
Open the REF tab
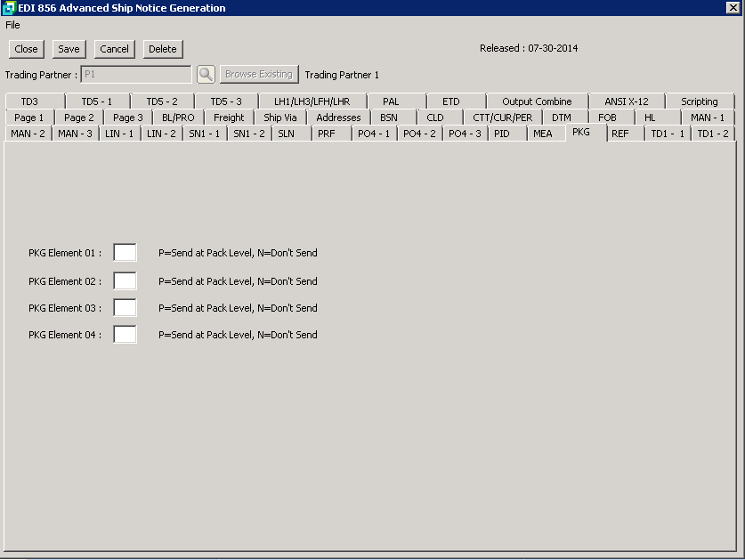(619, 134)
